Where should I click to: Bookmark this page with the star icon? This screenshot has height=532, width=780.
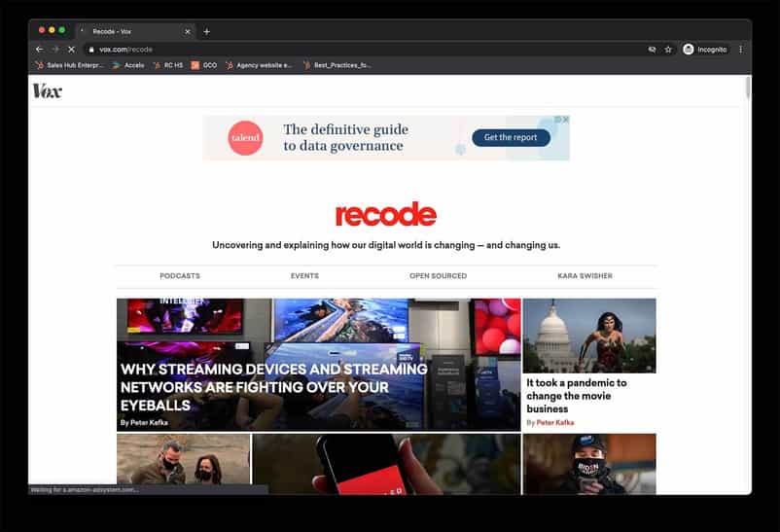coord(668,50)
